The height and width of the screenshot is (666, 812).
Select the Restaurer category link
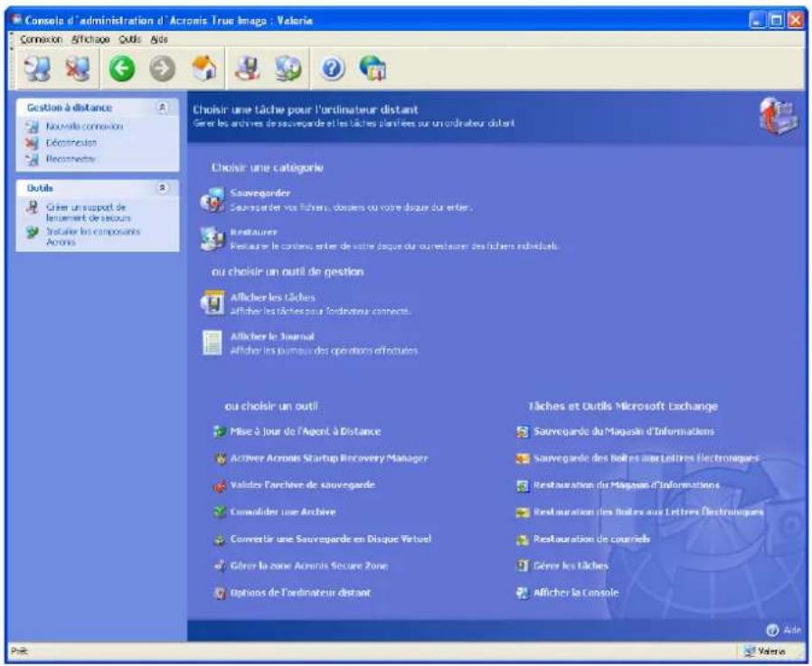(254, 232)
